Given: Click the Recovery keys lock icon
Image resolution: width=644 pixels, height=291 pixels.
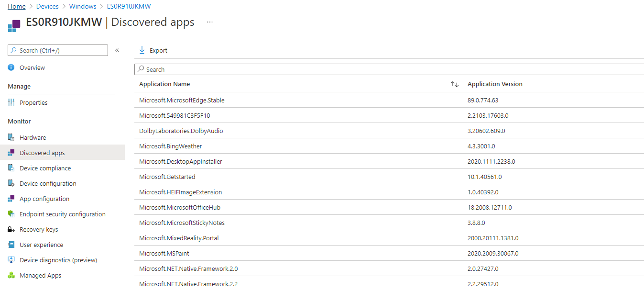Looking at the screenshot, I should click(x=11, y=230).
